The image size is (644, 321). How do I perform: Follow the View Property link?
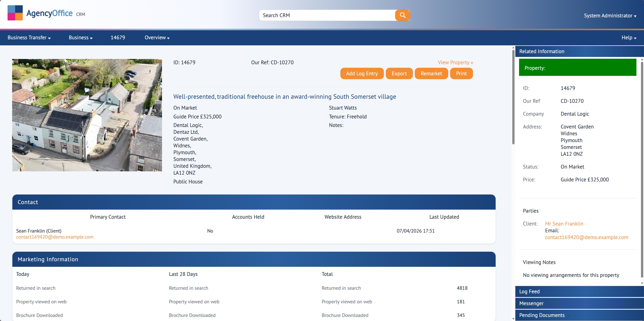point(455,62)
